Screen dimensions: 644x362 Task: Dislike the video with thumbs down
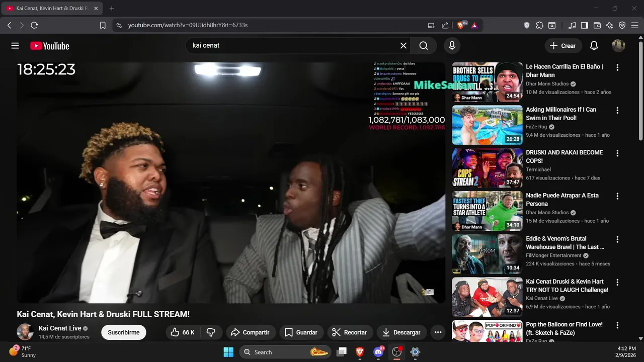click(x=211, y=332)
